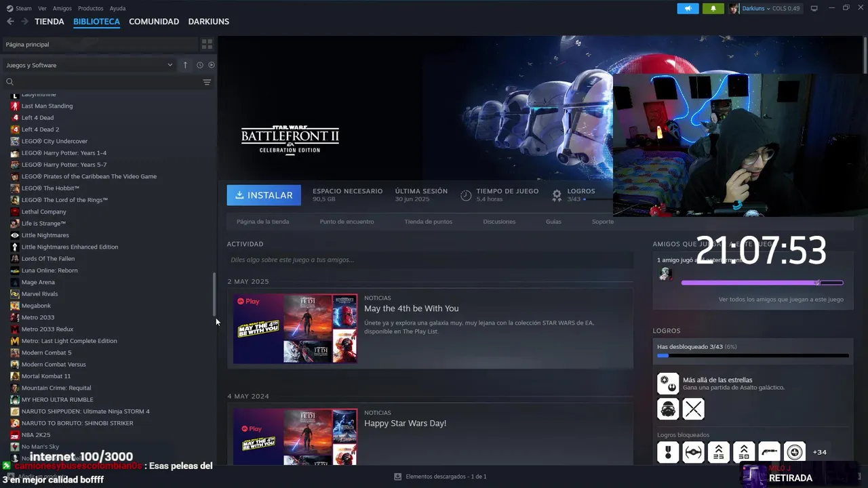Click the locked TIE fighter achievement icon
The image size is (868, 488).
click(693, 452)
